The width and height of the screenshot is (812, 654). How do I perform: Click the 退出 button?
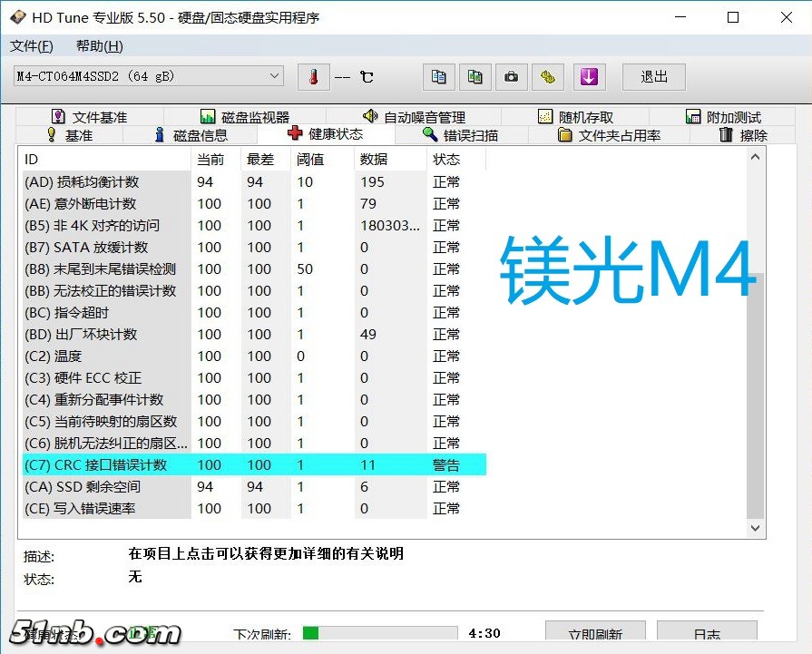click(653, 77)
